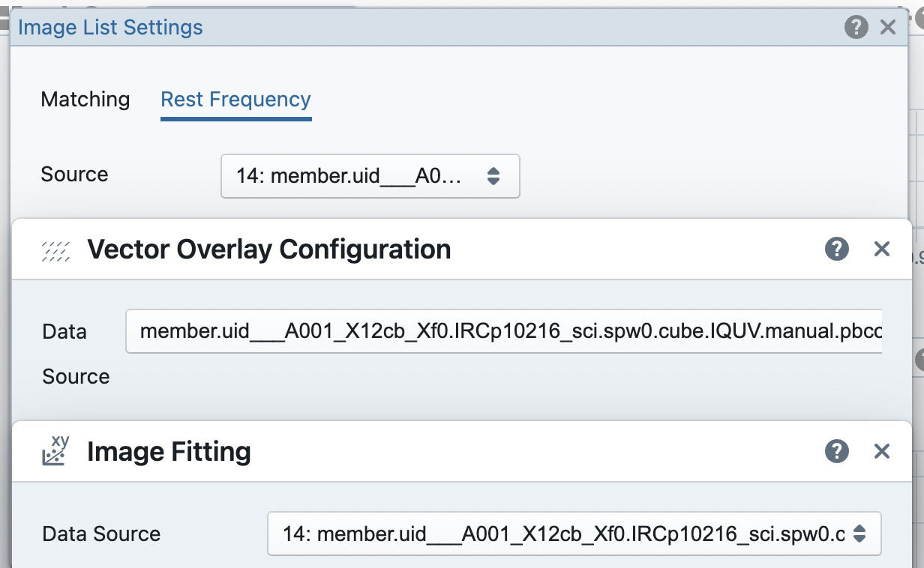Switch to the Rest Frequency tab
This screenshot has width=924, height=568.
(235, 99)
